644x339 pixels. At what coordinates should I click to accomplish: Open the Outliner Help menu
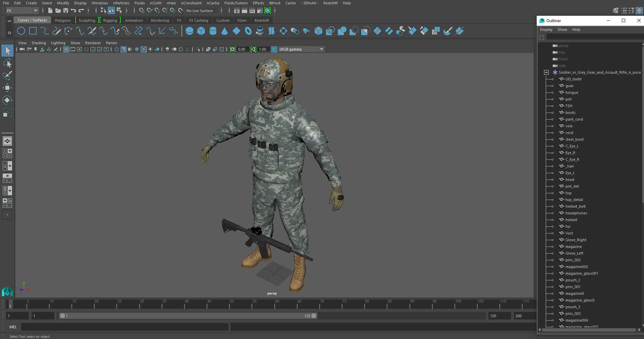(x=576, y=29)
